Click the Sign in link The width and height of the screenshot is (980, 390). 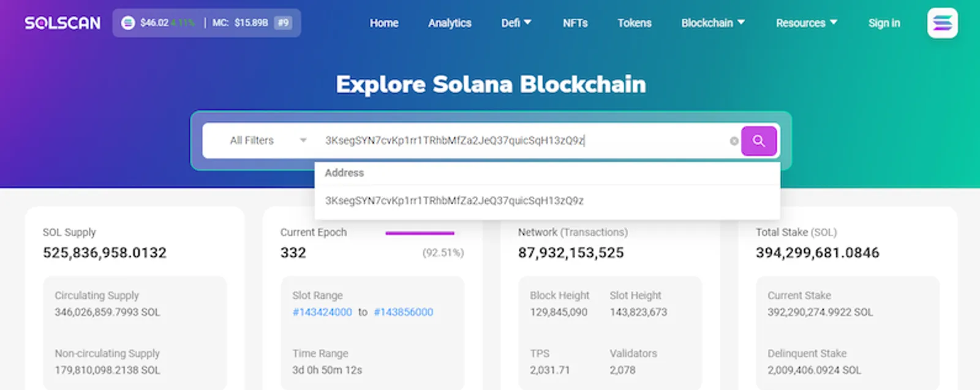tap(884, 23)
